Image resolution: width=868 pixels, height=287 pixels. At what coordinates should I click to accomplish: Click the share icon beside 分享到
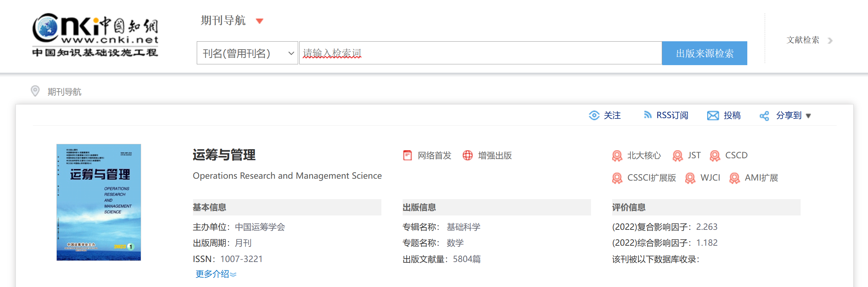coord(764,116)
